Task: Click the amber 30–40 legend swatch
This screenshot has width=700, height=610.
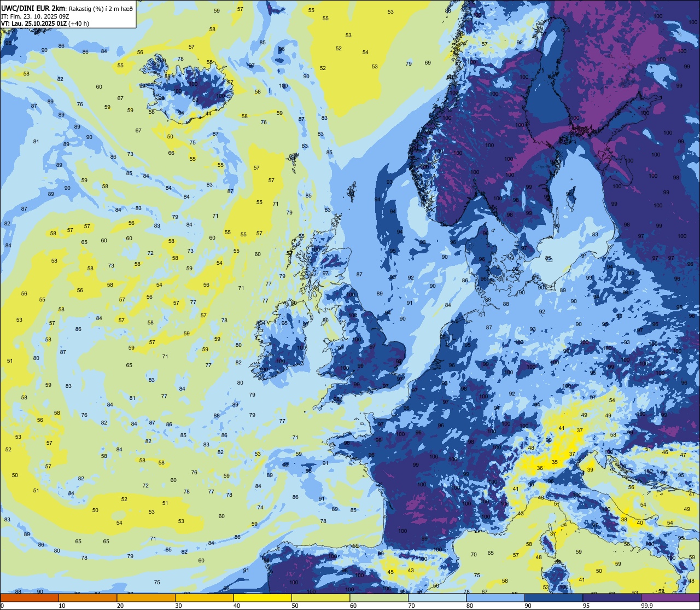Action: pyautogui.click(x=204, y=598)
